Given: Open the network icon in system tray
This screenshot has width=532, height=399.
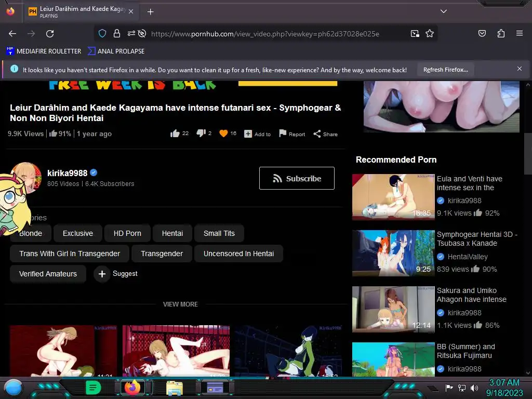Looking at the screenshot, I should [x=462, y=388].
